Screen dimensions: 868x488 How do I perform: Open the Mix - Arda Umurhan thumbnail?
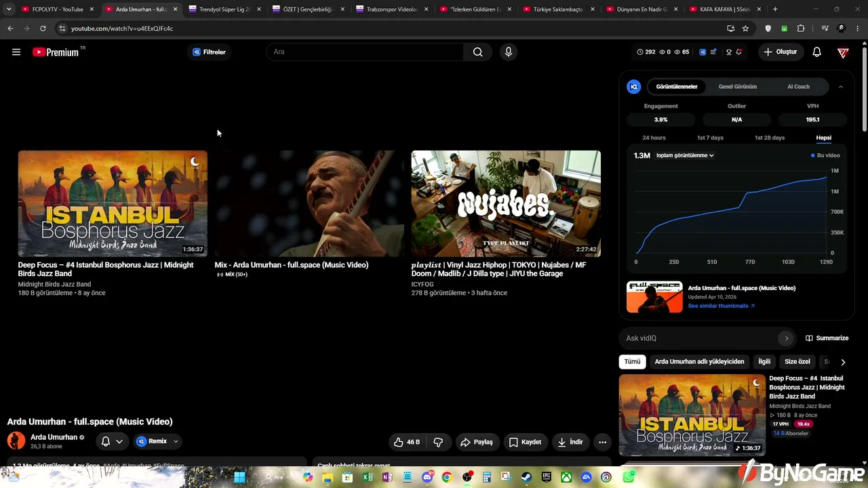[x=309, y=203]
